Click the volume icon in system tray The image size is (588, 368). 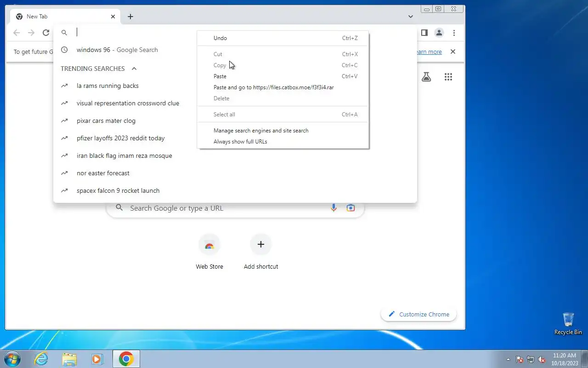coord(542,359)
